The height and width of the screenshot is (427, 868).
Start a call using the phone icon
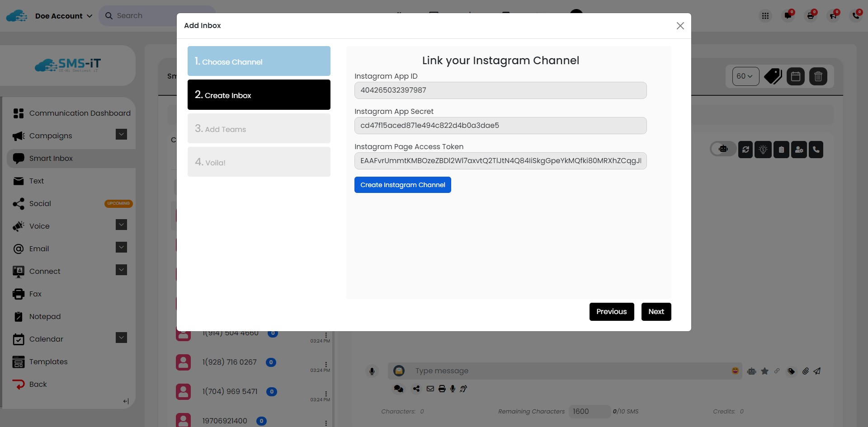[816, 150]
